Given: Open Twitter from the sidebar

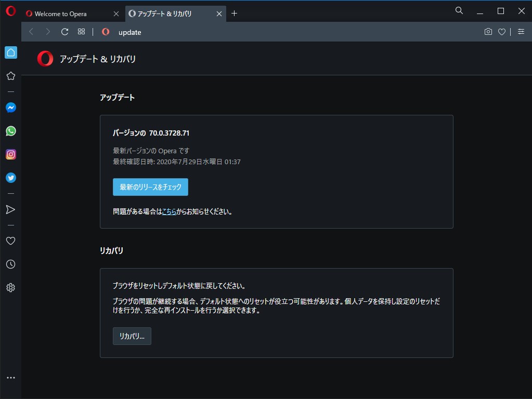Looking at the screenshot, I should [10, 178].
